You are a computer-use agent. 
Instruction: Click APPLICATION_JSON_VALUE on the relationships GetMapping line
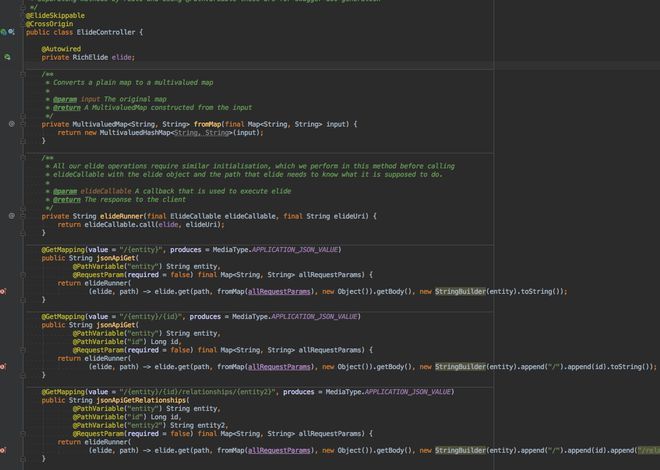tap(407, 392)
